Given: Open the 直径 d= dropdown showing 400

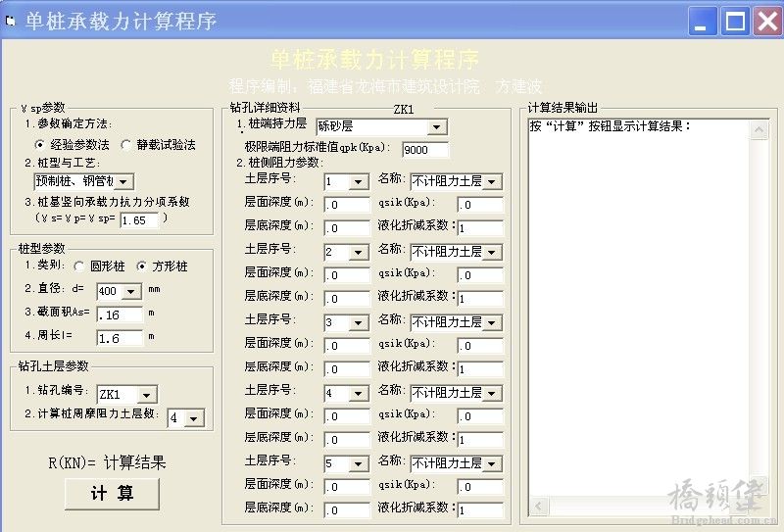Looking at the screenshot, I should 131,291.
